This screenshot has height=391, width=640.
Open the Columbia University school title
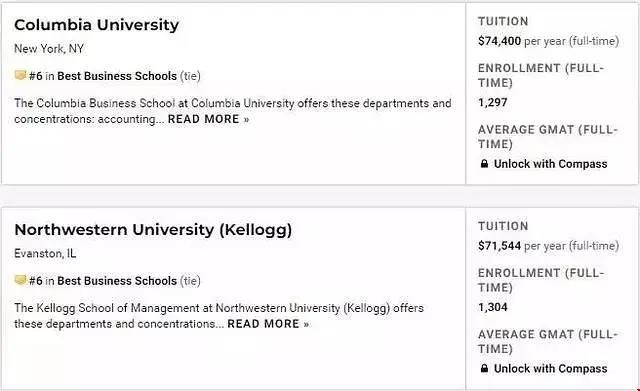pos(97,25)
